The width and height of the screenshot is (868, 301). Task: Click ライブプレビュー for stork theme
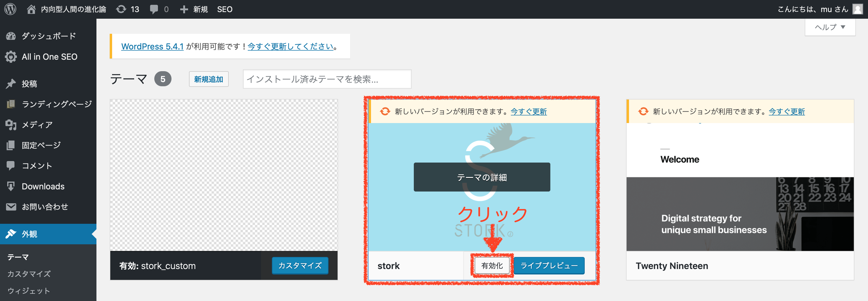[x=549, y=266]
